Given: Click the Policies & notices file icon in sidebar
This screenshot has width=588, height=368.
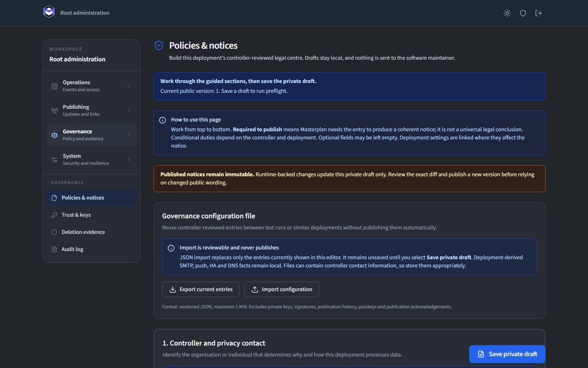Looking at the screenshot, I should coord(54,198).
